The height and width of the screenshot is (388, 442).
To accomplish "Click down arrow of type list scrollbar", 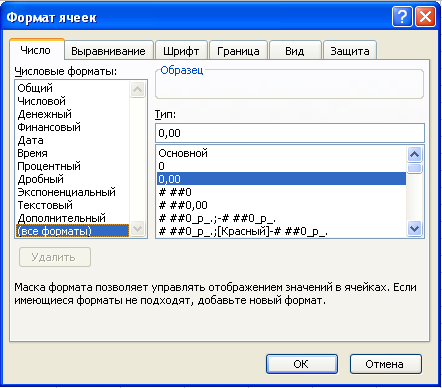I will click(414, 229).
